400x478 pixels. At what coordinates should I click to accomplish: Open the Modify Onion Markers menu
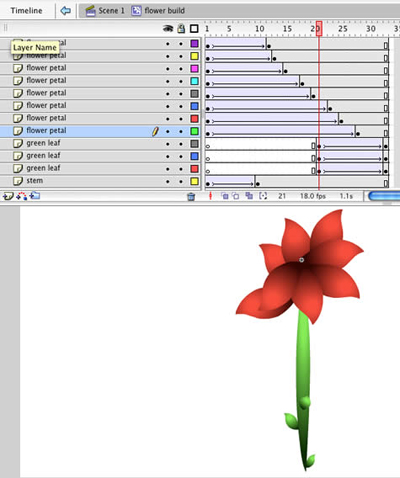point(263,196)
